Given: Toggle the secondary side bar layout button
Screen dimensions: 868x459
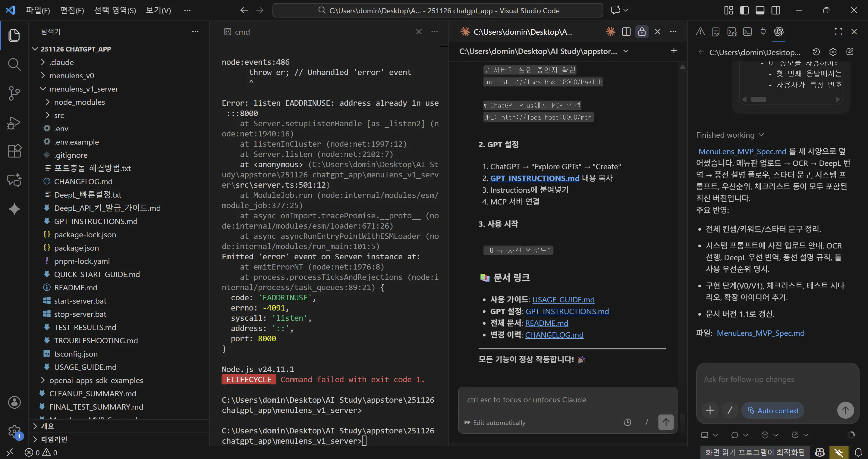Looking at the screenshot, I should coord(776,11).
